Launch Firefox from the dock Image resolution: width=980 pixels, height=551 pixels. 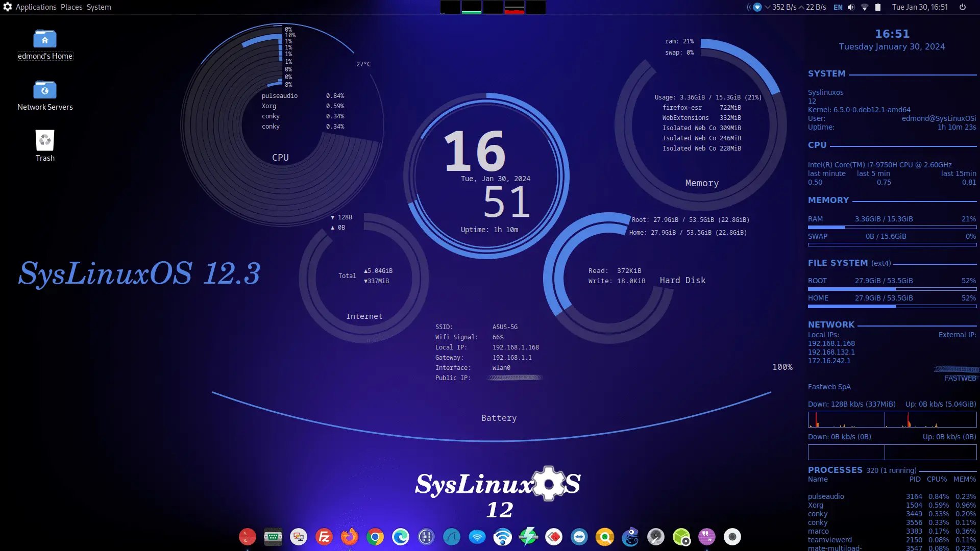350,537
